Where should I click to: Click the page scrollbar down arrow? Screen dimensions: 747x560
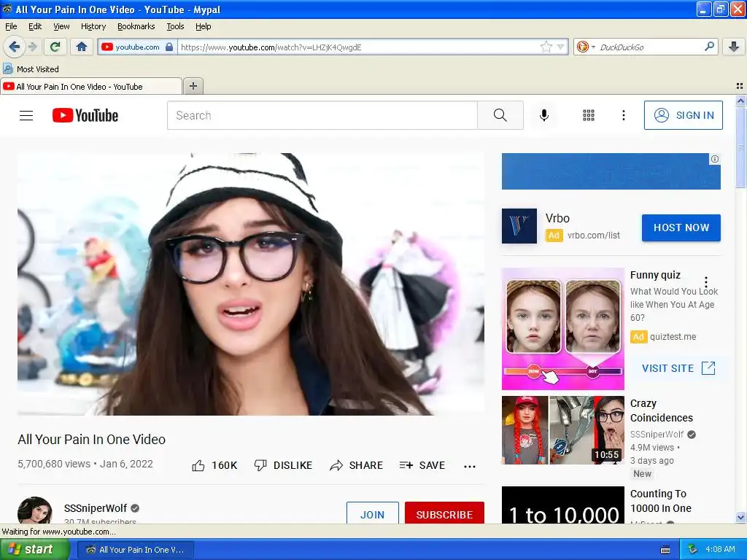coord(740,517)
